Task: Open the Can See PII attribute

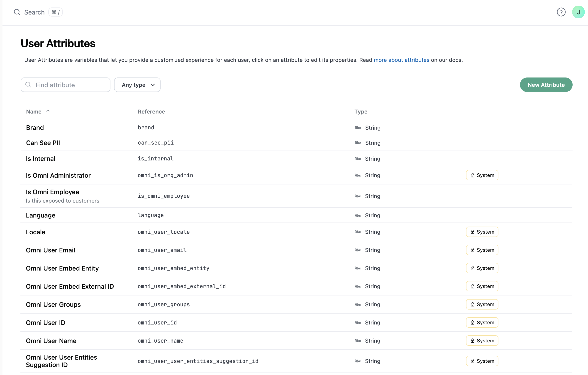Action: pos(43,143)
